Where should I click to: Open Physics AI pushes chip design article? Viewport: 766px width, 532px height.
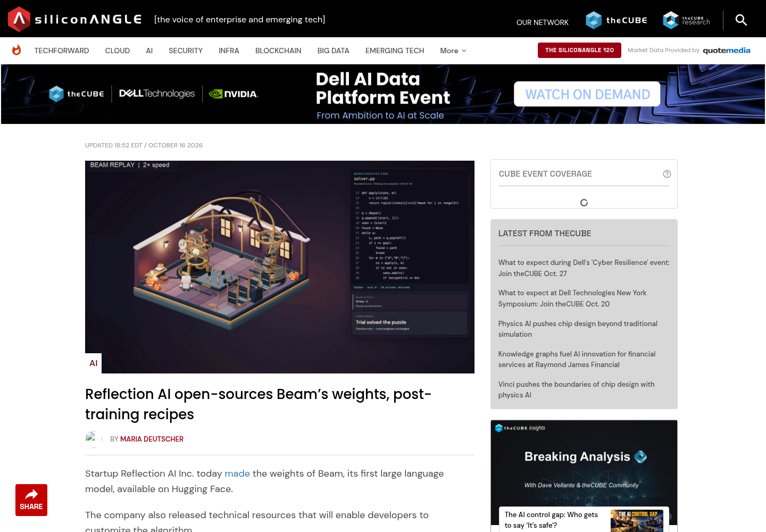(x=578, y=329)
